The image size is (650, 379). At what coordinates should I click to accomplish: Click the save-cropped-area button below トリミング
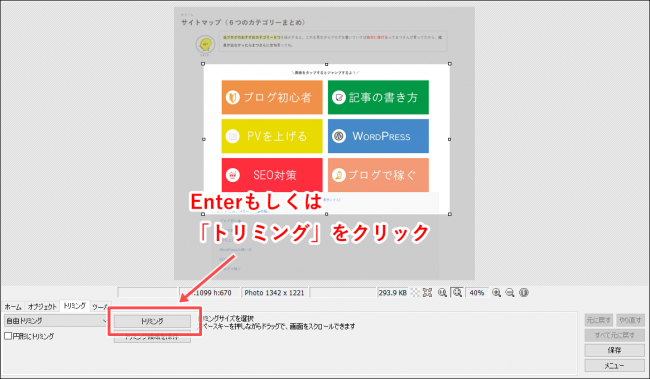(x=152, y=337)
